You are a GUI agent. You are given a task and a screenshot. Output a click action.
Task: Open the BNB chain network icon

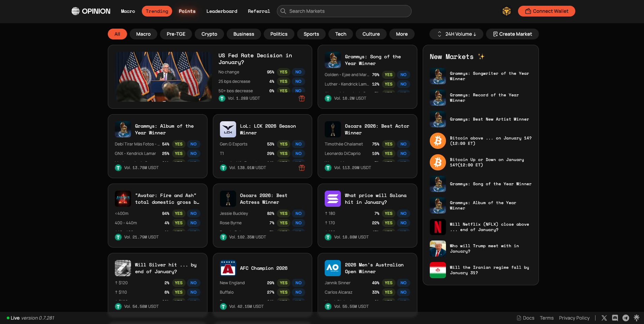click(507, 11)
